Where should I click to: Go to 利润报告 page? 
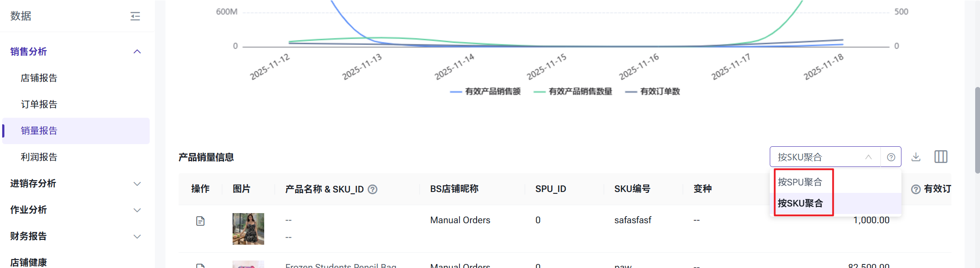[x=39, y=157]
